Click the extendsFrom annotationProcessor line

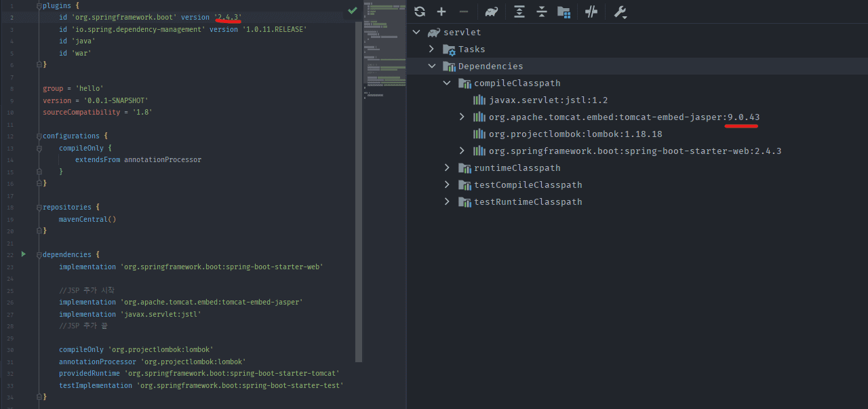pos(138,160)
